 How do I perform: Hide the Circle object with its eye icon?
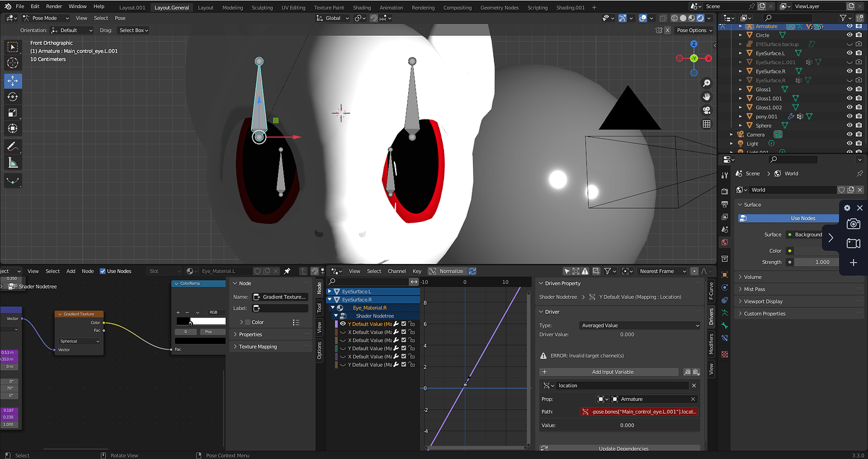(x=850, y=35)
